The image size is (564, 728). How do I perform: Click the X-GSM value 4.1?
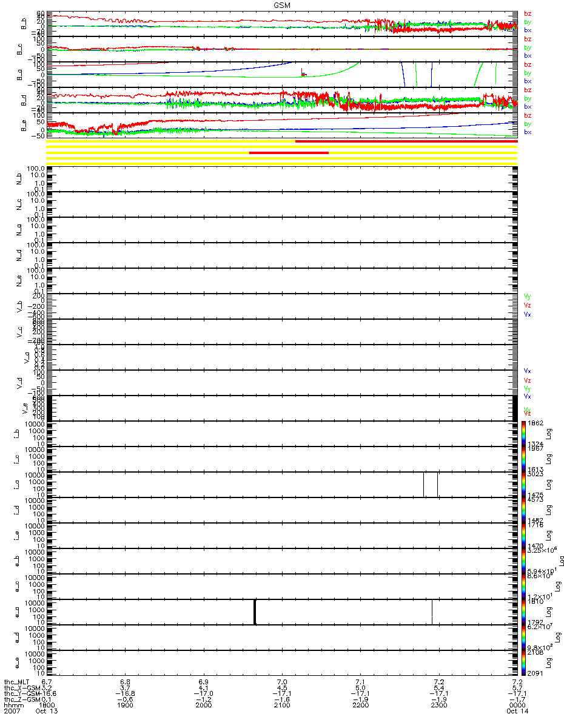tap(203, 689)
